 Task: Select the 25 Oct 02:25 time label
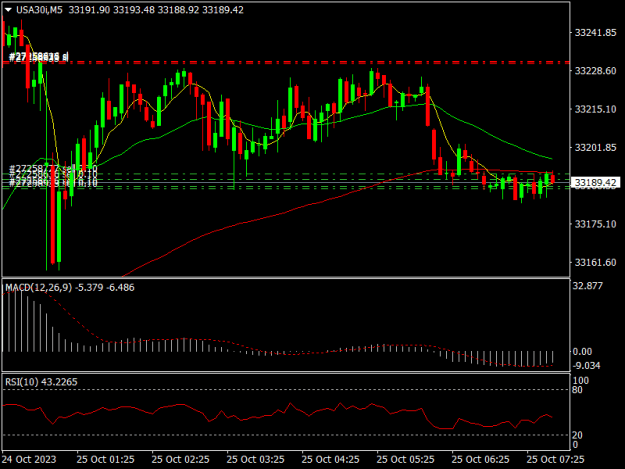pos(180,459)
